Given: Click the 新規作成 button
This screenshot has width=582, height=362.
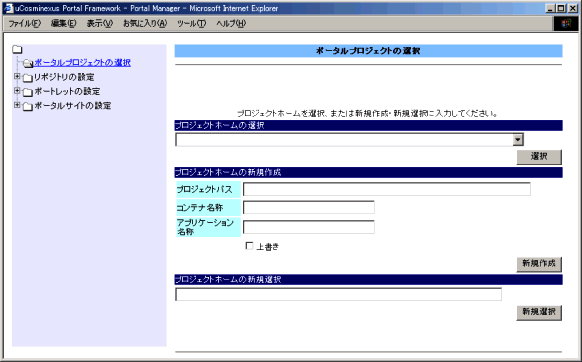Looking at the screenshot, I should pyautogui.click(x=539, y=264).
